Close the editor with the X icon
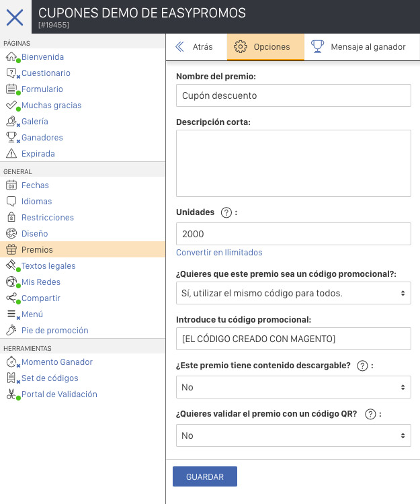 coord(15,17)
